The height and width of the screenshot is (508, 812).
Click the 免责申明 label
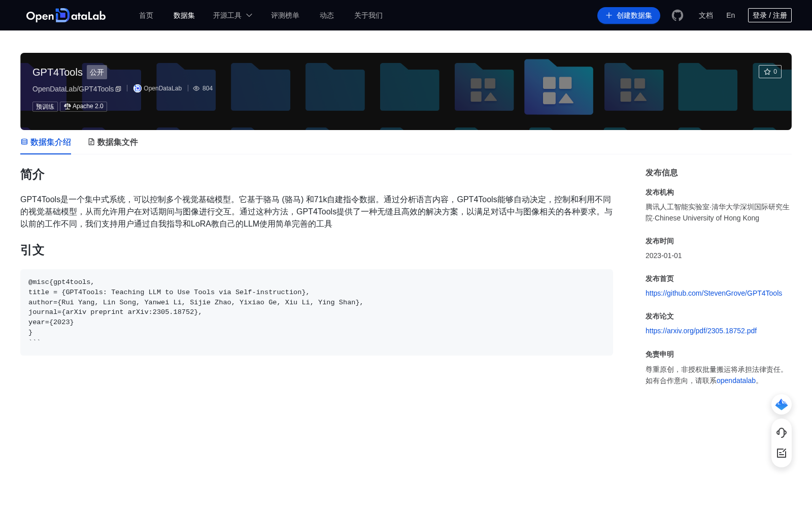pyautogui.click(x=660, y=355)
